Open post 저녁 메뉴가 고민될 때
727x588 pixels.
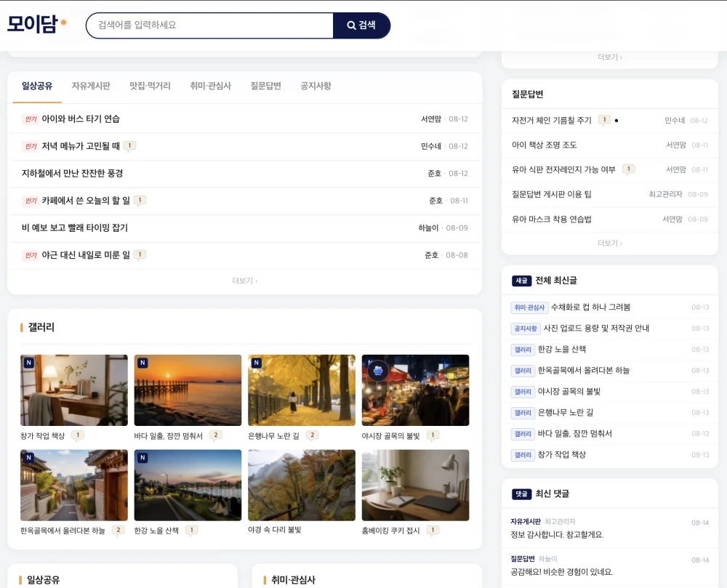(x=81, y=146)
